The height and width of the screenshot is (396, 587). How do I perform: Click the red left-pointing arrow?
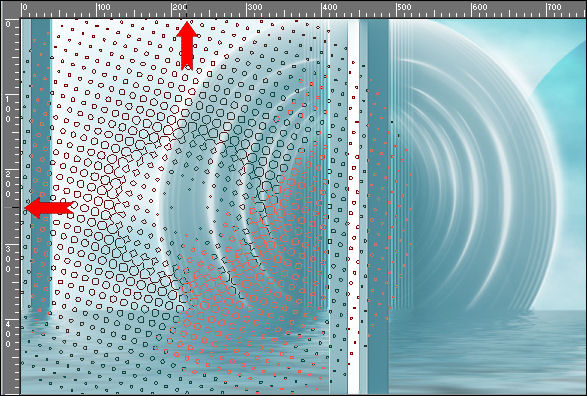[x=49, y=208]
